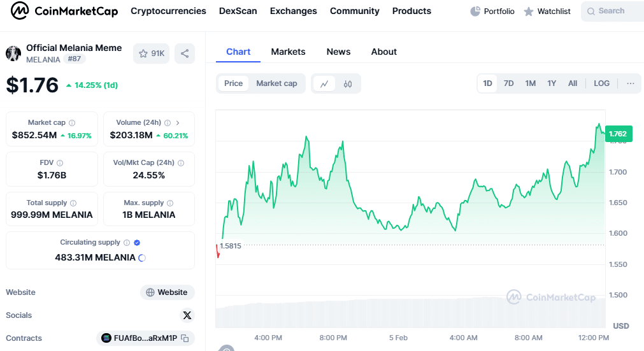Click the share icon button
The width and height of the screenshot is (644, 351).
(185, 54)
